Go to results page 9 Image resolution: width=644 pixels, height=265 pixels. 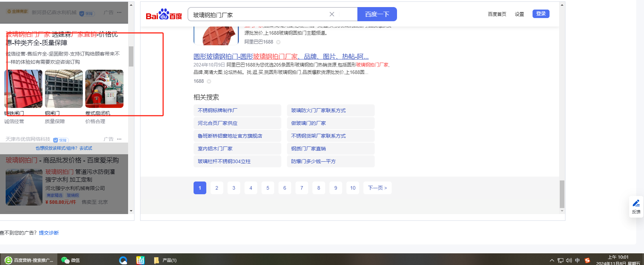pyautogui.click(x=336, y=188)
